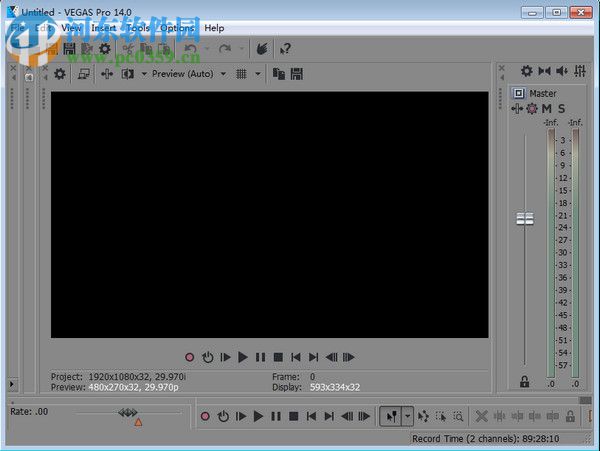Open the Tools menu
The width and height of the screenshot is (600, 451).
[x=138, y=28]
